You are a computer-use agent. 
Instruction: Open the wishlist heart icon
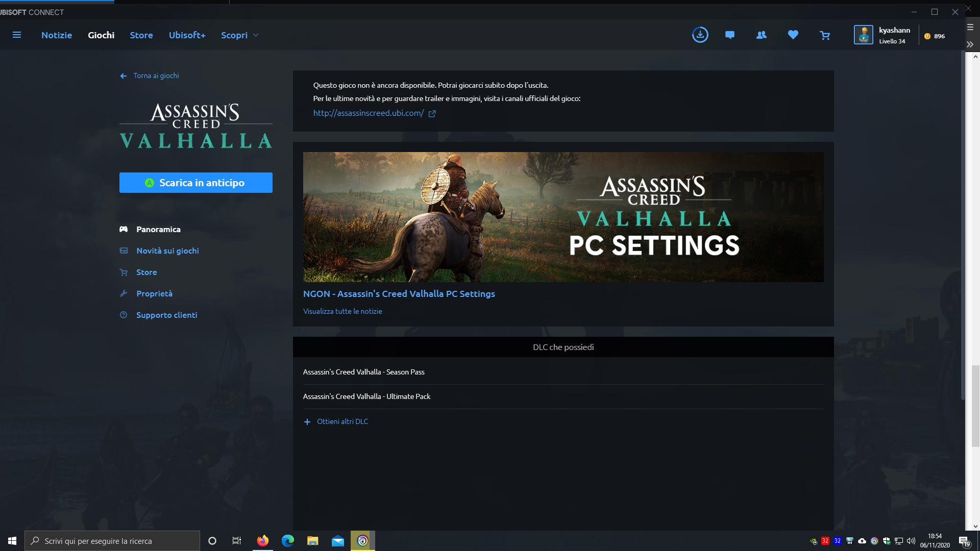click(793, 35)
